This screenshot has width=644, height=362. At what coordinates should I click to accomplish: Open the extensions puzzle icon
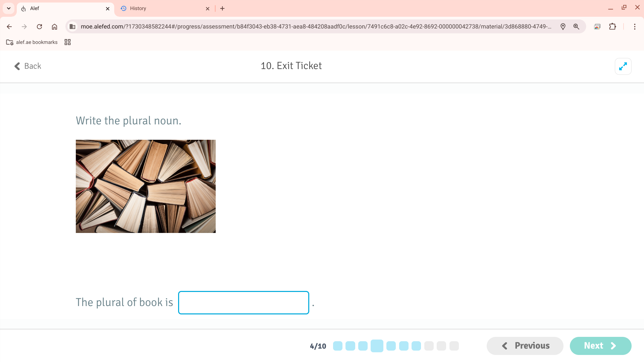[x=612, y=26]
